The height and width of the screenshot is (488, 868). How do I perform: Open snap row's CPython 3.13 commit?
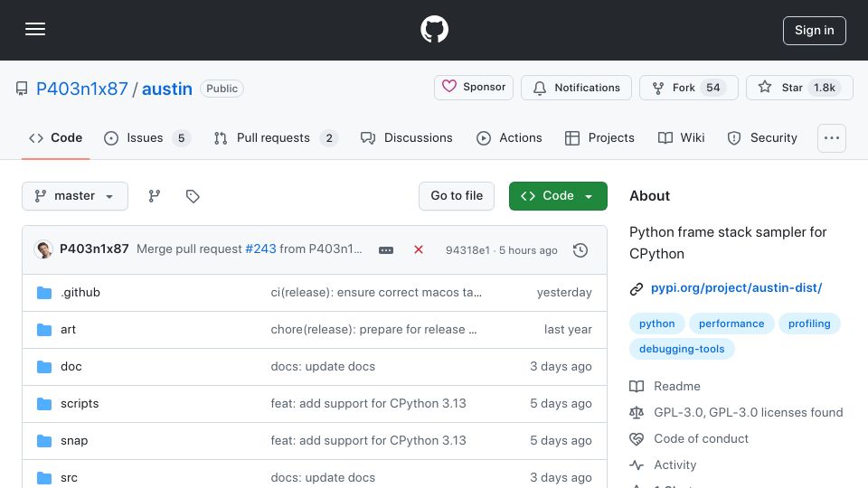[368, 440]
